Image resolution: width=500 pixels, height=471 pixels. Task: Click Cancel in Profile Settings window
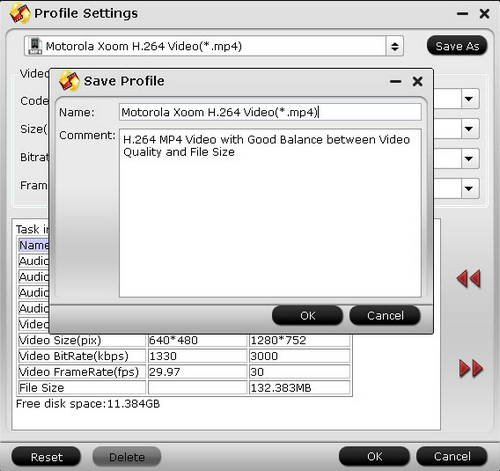(x=452, y=456)
